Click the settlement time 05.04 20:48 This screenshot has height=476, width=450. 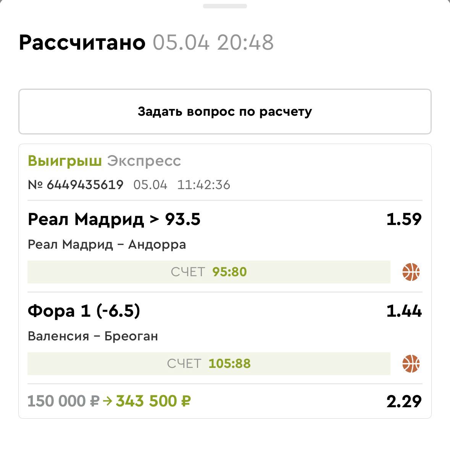click(213, 42)
